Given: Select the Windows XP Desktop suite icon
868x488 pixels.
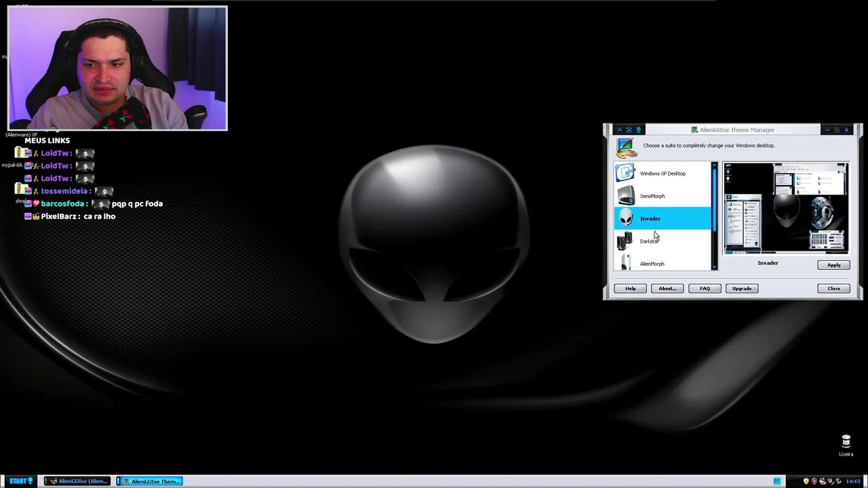Looking at the screenshot, I should [x=625, y=174].
